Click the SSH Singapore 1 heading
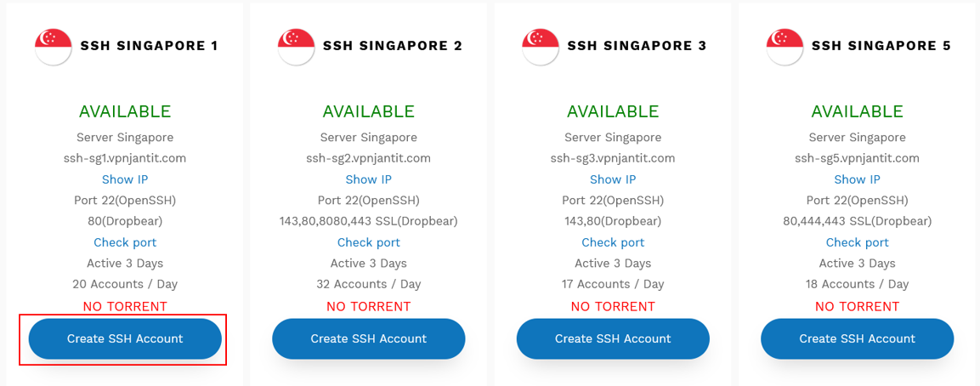Image resolution: width=980 pixels, height=386 pixels. pos(149,46)
